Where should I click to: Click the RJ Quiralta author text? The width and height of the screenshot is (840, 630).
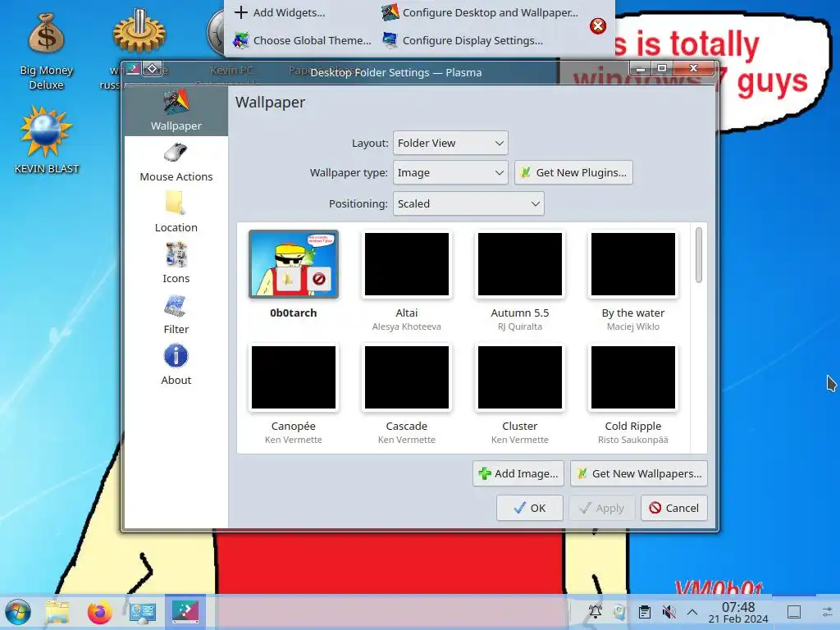pyautogui.click(x=519, y=326)
